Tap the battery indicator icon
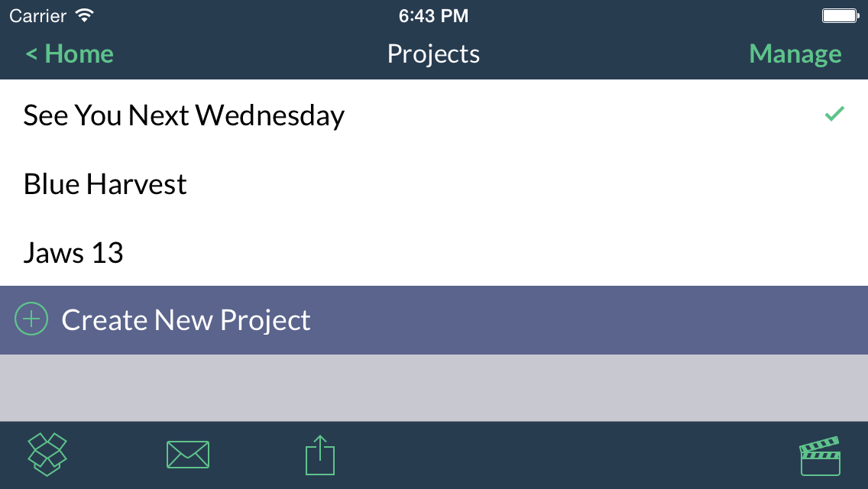868x489 pixels. coord(840,15)
